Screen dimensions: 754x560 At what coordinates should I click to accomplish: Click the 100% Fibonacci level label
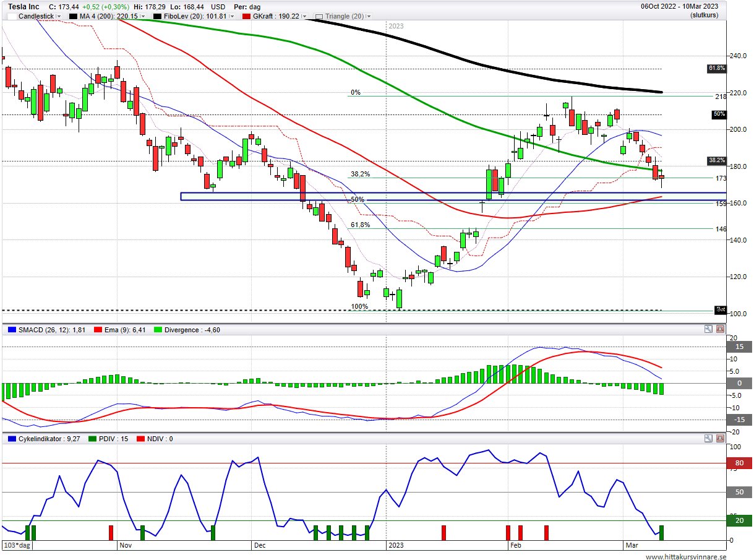click(x=359, y=306)
